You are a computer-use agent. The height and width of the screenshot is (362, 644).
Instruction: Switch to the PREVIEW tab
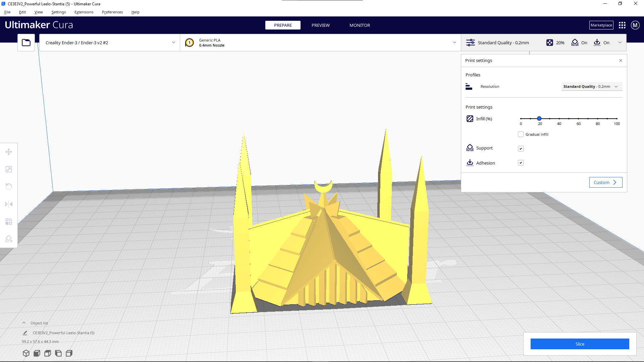click(x=320, y=25)
